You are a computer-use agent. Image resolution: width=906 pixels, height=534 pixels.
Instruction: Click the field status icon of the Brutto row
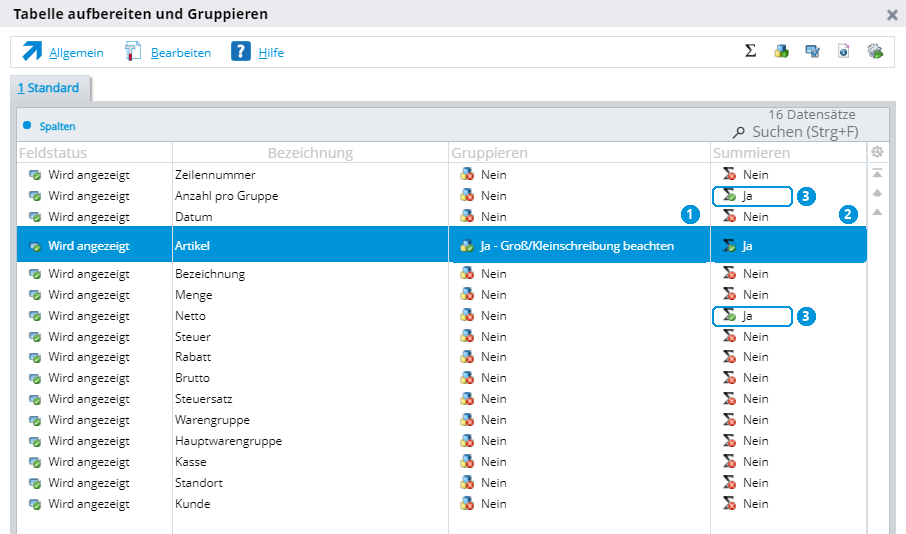[35, 378]
